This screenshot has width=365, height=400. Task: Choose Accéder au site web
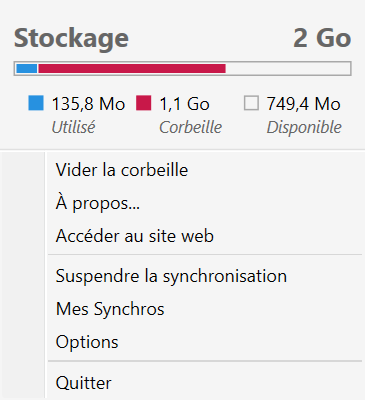[x=205, y=236]
